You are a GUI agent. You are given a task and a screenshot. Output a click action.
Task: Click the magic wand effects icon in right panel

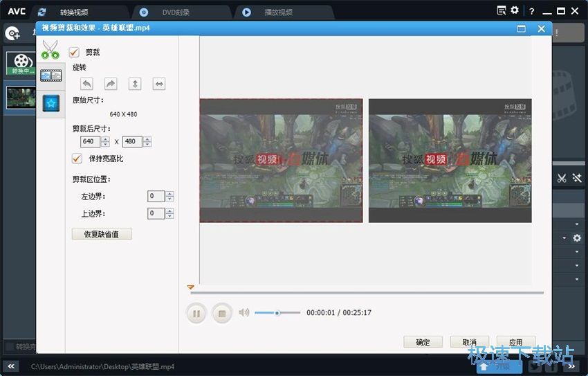pyautogui.click(x=577, y=178)
